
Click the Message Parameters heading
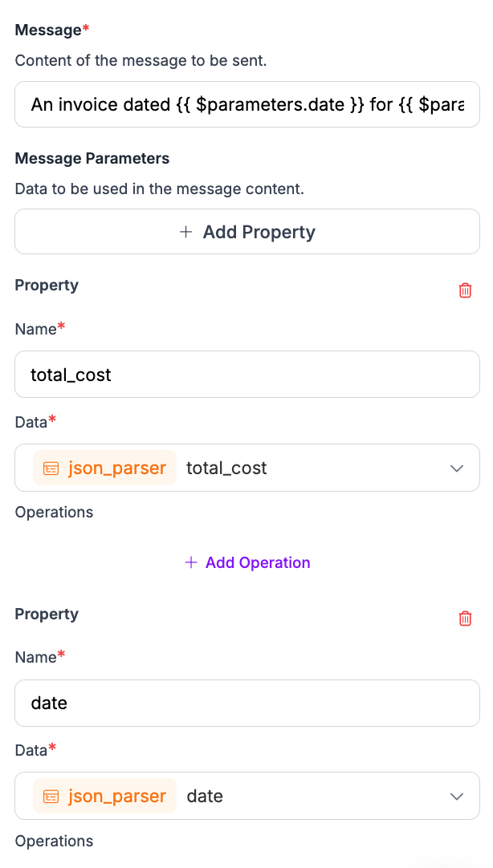(92, 158)
